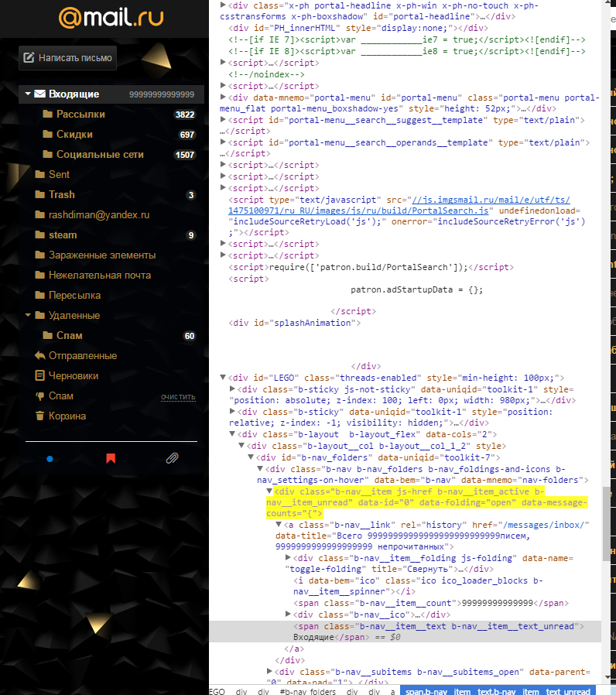Click the Корзина trash bin icon
The image size is (616, 695).
coord(40,416)
